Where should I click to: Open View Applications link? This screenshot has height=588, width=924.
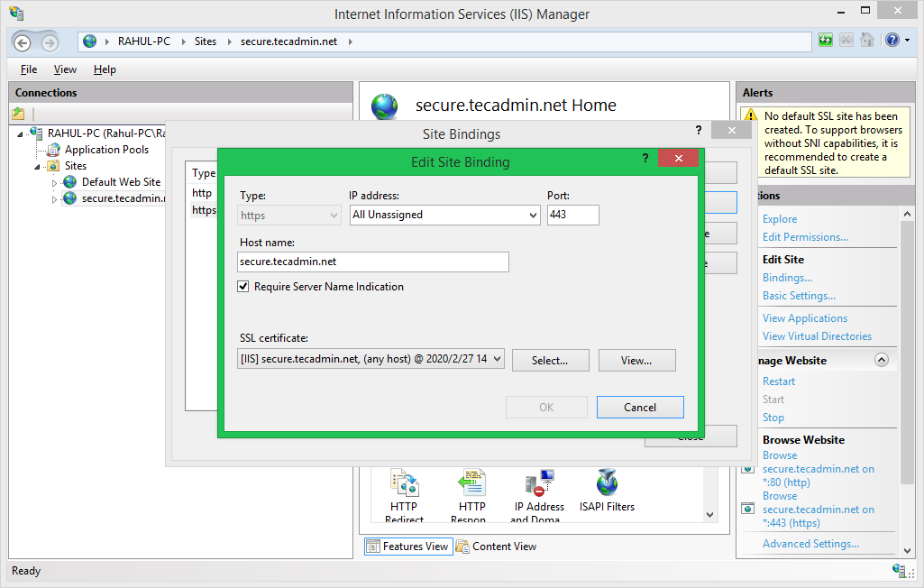click(804, 317)
